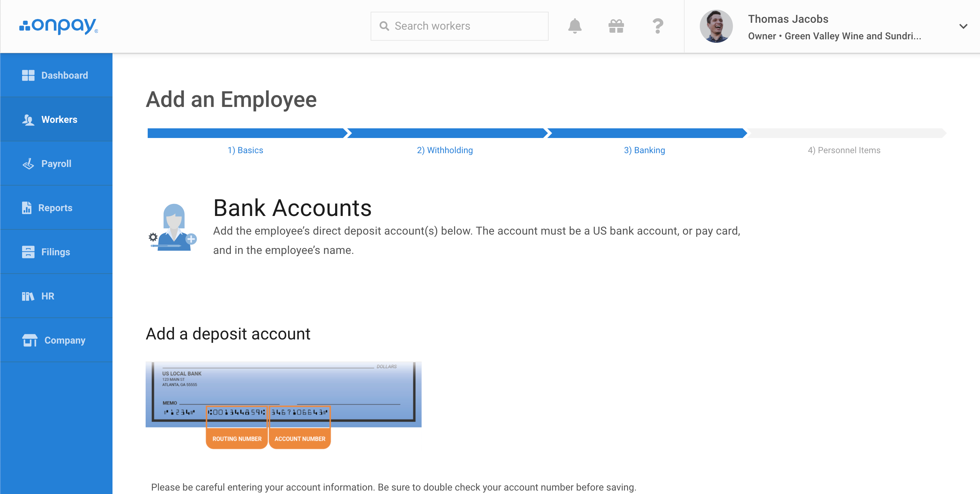This screenshot has width=980, height=494.
Task: Select the Banking step label
Action: pos(644,150)
